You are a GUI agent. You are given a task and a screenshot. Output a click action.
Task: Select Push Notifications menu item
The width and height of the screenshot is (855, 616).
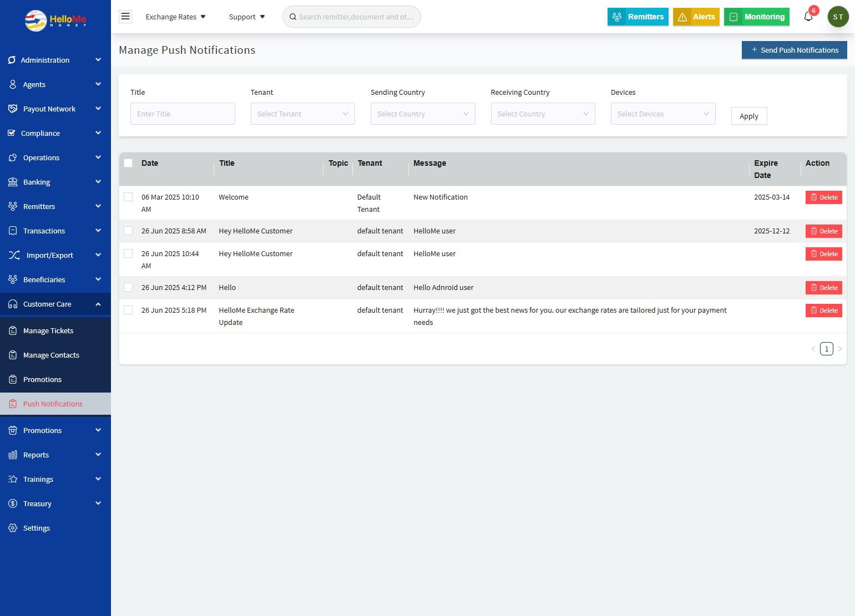[55, 404]
